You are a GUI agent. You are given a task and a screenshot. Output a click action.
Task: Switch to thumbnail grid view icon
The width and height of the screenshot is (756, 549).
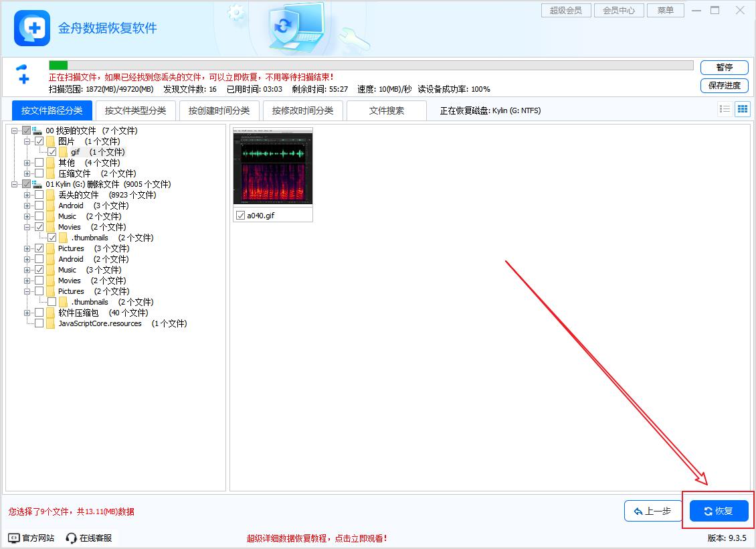pyautogui.click(x=742, y=110)
